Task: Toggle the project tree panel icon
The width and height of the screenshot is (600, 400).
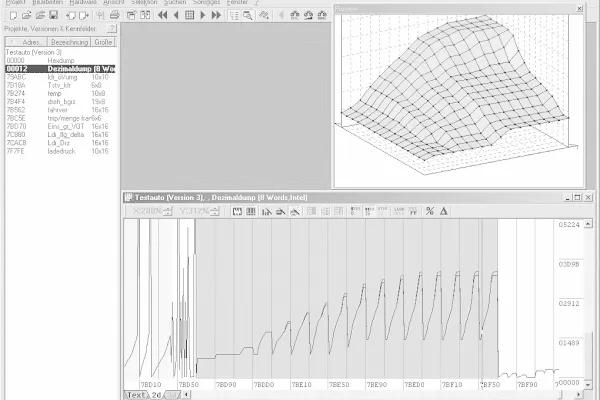Action: (x=234, y=15)
